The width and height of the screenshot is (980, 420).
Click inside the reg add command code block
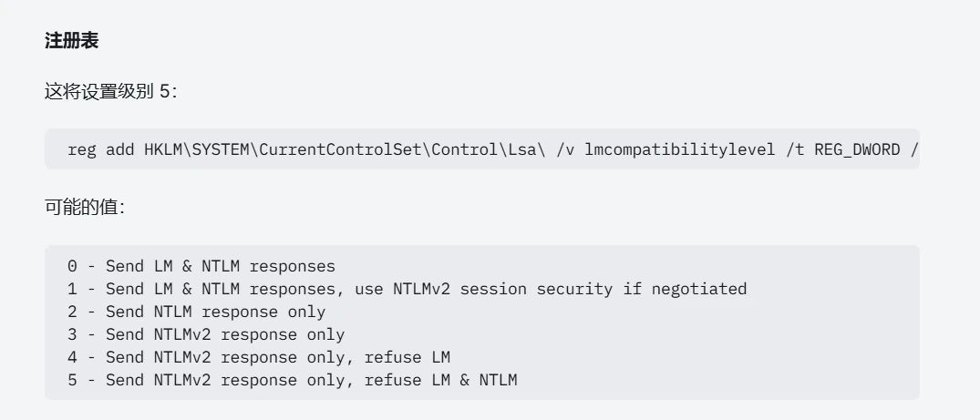coord(482,149)
